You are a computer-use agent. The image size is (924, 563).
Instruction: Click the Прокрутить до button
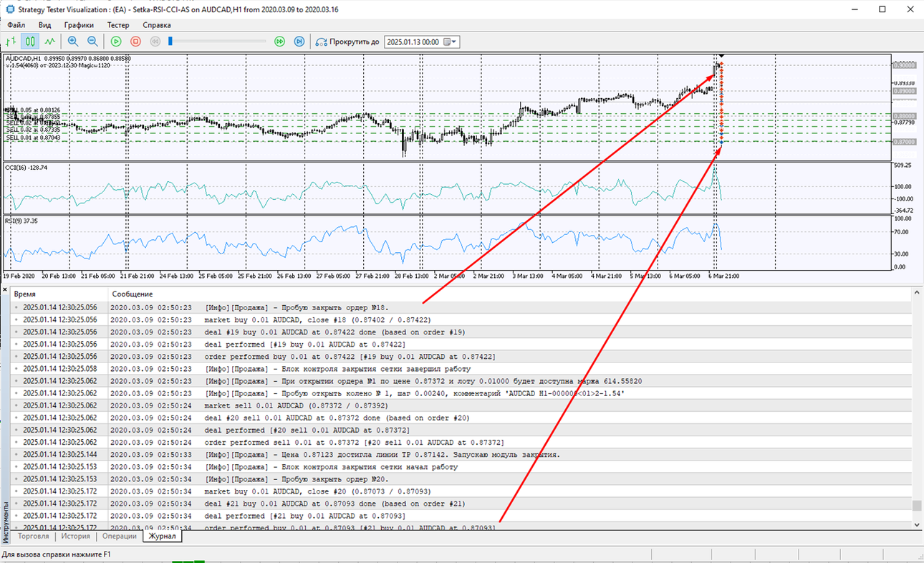(348, 42)
